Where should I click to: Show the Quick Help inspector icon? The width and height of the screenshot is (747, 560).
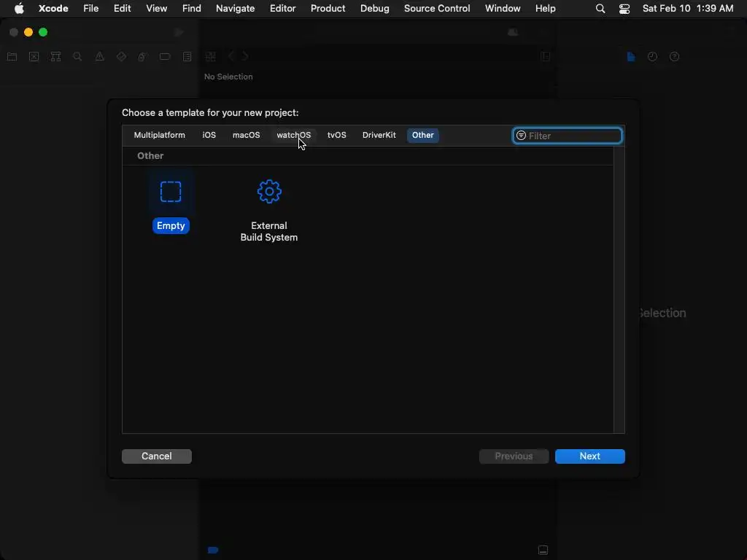(x=675, y=57)
